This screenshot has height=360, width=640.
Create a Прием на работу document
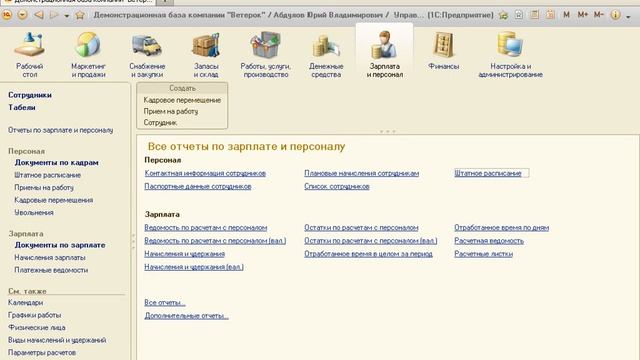point(171,111)
